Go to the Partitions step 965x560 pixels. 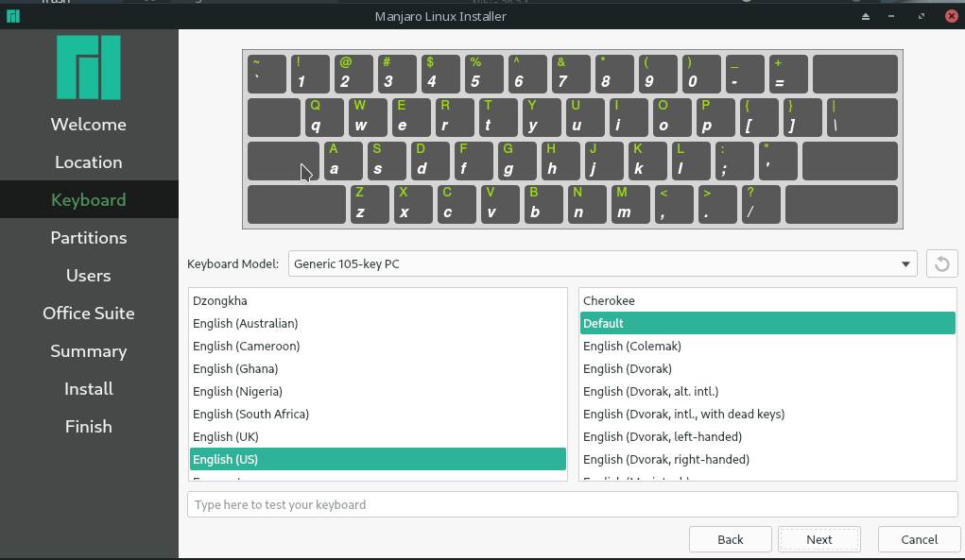88,237
